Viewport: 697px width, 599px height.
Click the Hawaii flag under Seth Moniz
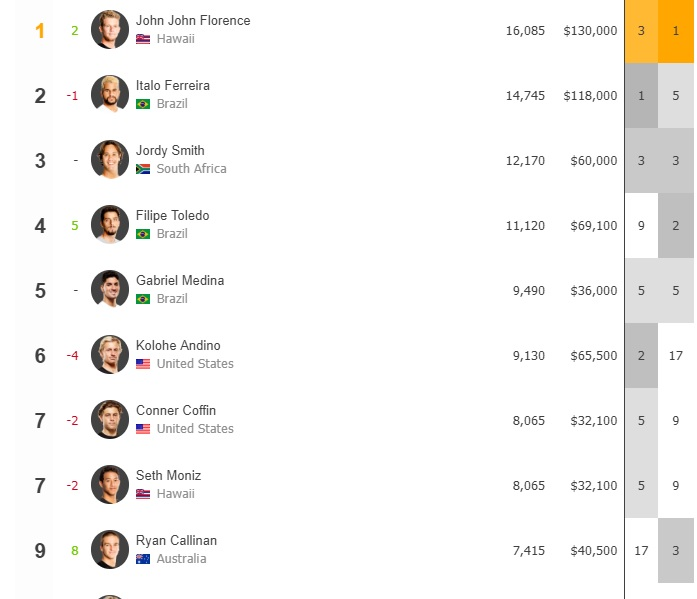pos(143,494)
